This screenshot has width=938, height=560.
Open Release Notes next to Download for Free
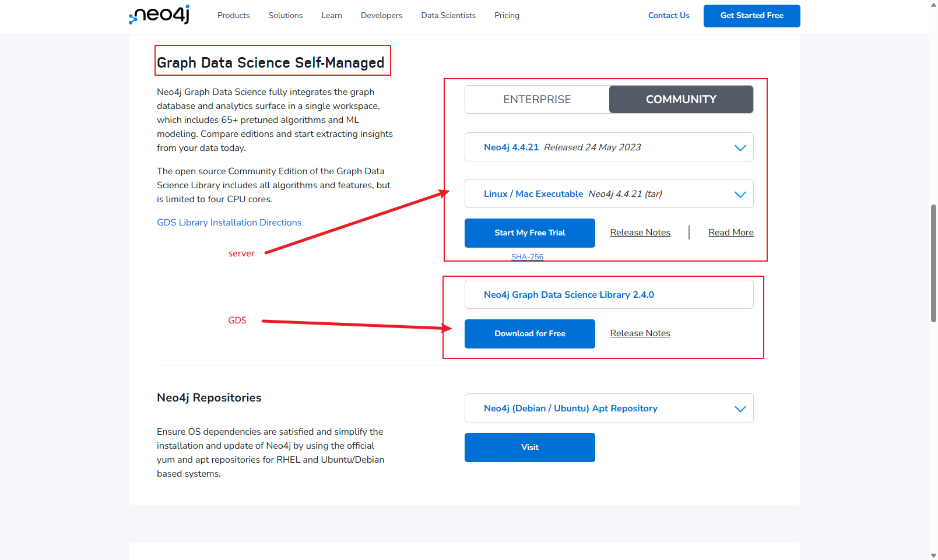[640, 333]
